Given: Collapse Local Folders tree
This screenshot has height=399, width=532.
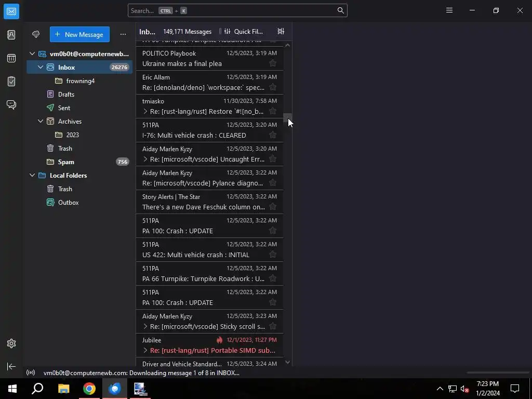Looking at the screenshot, I should 32,175.
